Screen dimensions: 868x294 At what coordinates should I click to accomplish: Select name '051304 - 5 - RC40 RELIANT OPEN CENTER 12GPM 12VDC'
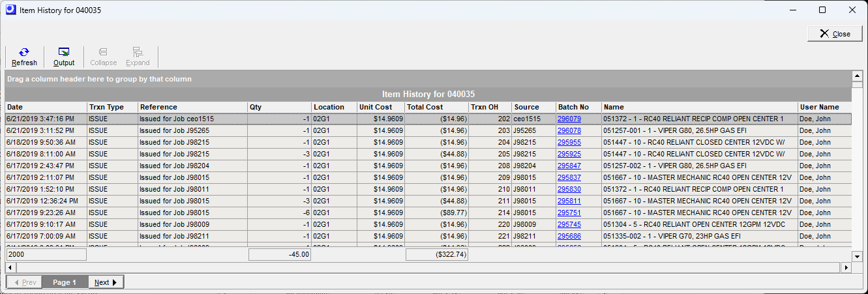(700, 224)
